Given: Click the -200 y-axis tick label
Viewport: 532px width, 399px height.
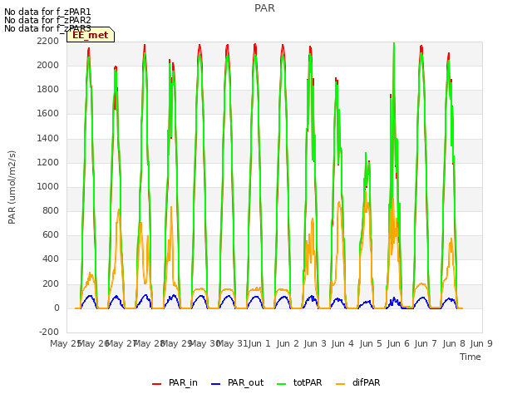Looking at the screenshot, I should pos(49,332).
